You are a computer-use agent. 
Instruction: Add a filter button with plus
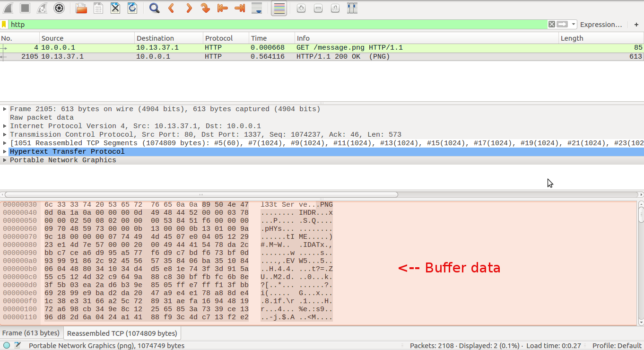click(x=636, y=24)
